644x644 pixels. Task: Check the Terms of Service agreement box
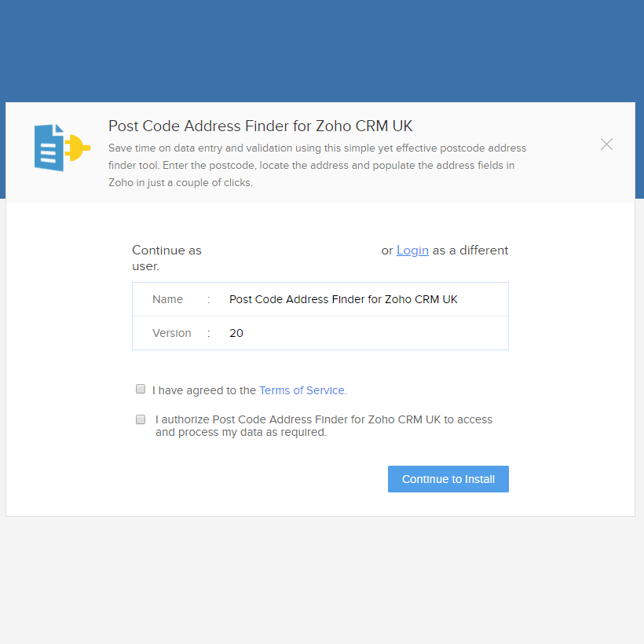pyautogui.click(x=141, y=389)
